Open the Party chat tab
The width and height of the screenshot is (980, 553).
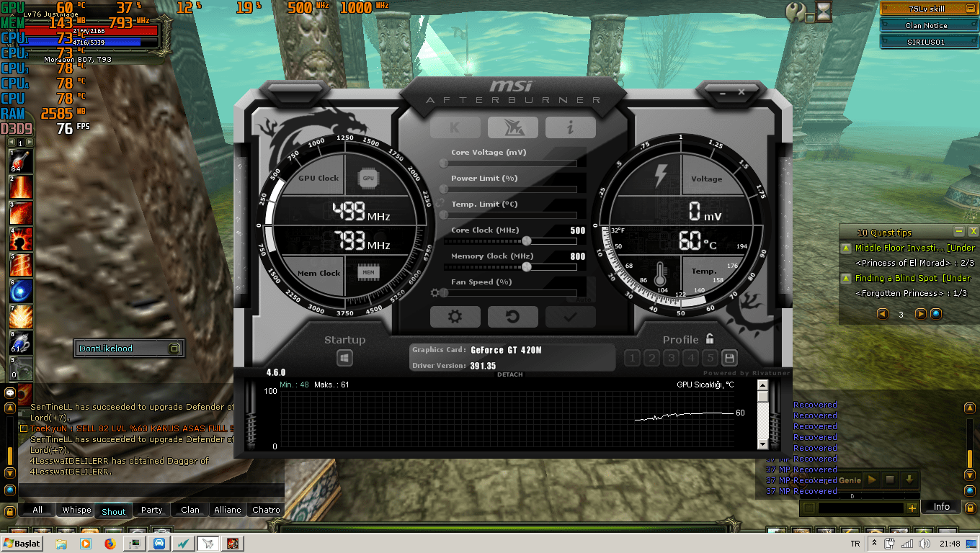point(151,510)
